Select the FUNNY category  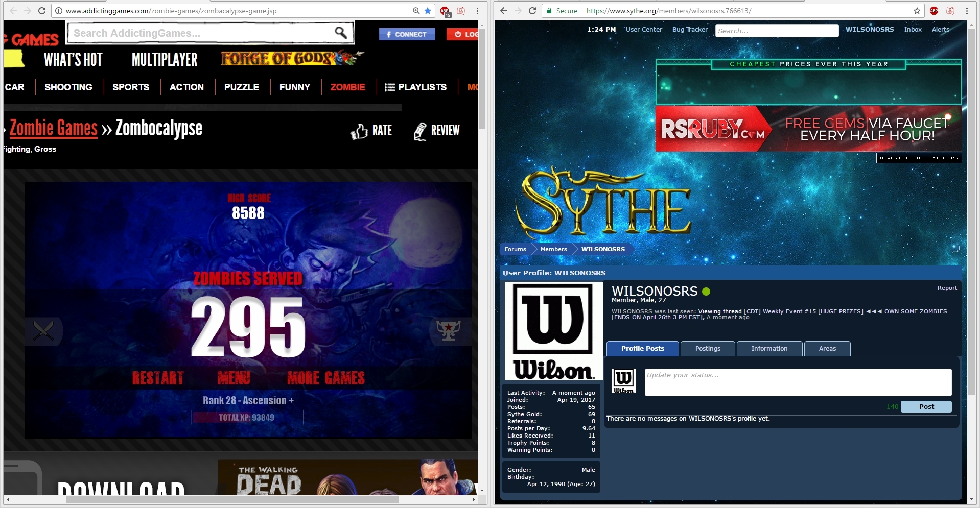[x=295, y=87]
